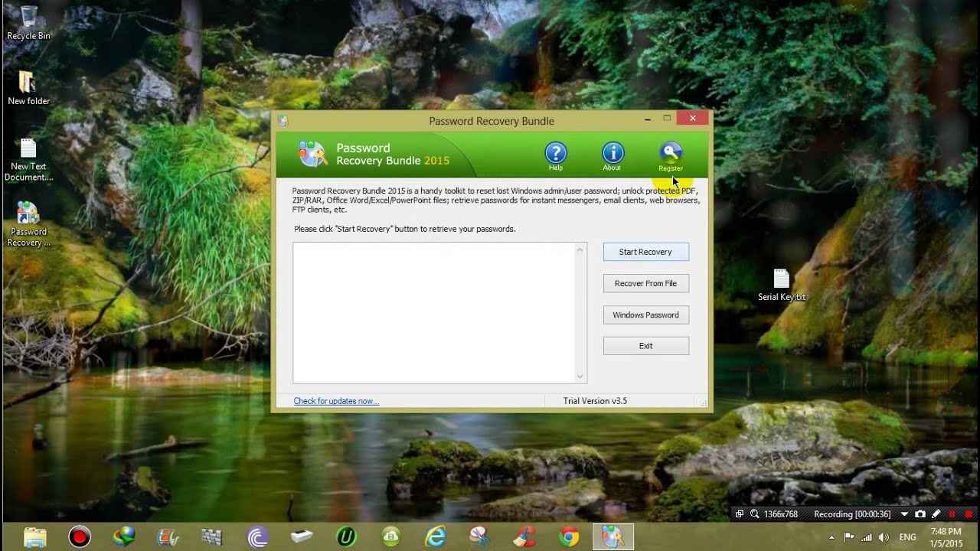The width and height of the screenshot is (980, 551).
Task: Open the green IObit Uninstaller taskbar icon
Action: tap(346, 537)
